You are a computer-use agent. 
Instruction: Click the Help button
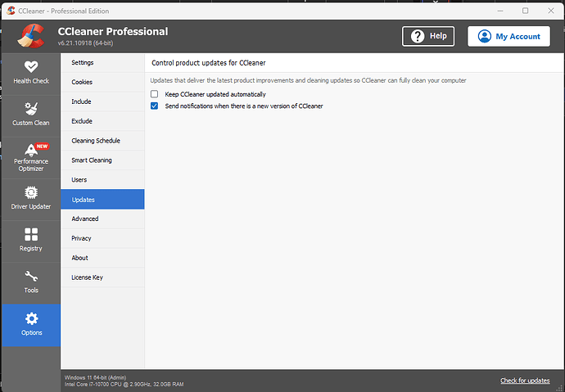click(x=427, y=36)
